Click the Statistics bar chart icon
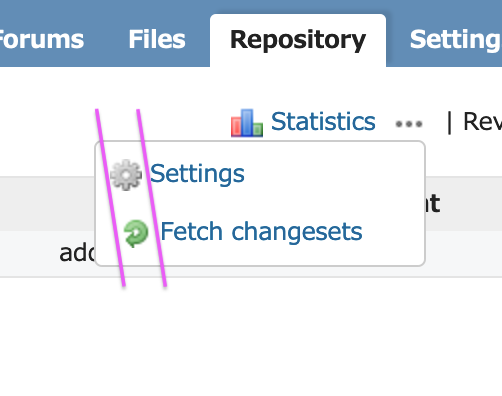Screen dimensions: 502x396 [x=247, y=123]
